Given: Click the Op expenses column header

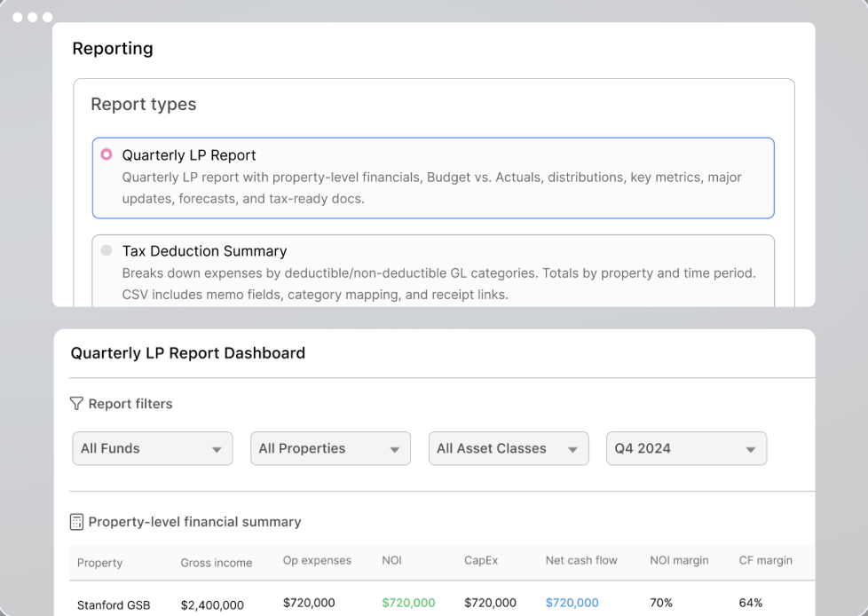Looking at the screenshot, I should coord(317,561).
